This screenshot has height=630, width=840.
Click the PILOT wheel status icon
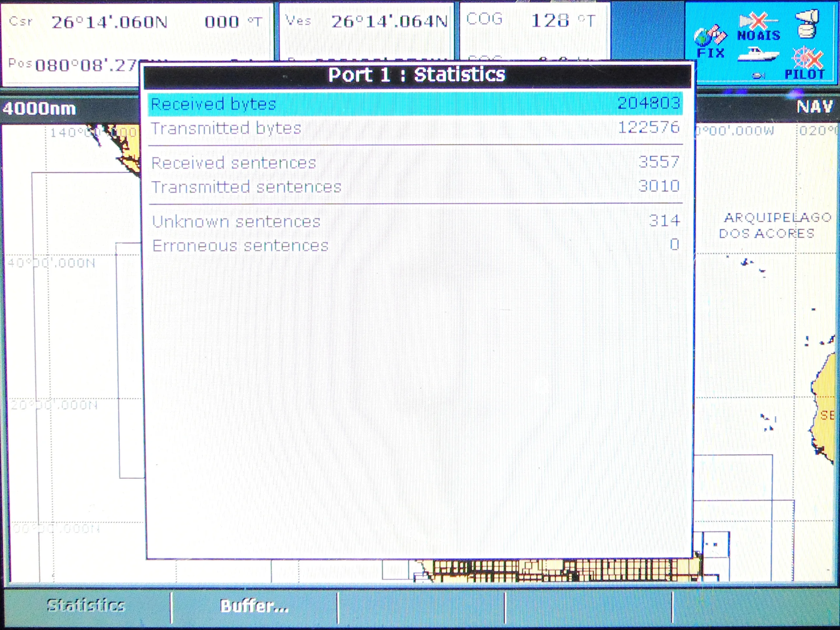[806, 63]
